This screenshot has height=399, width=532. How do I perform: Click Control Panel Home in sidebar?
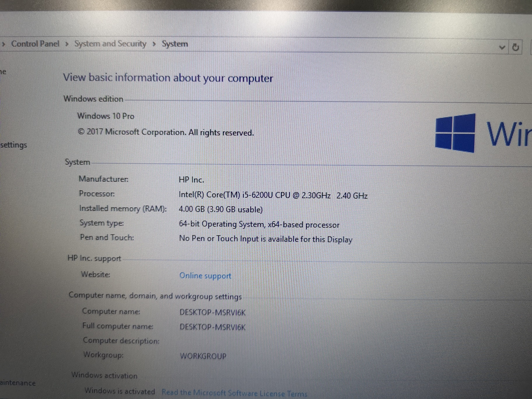[3, 71]
